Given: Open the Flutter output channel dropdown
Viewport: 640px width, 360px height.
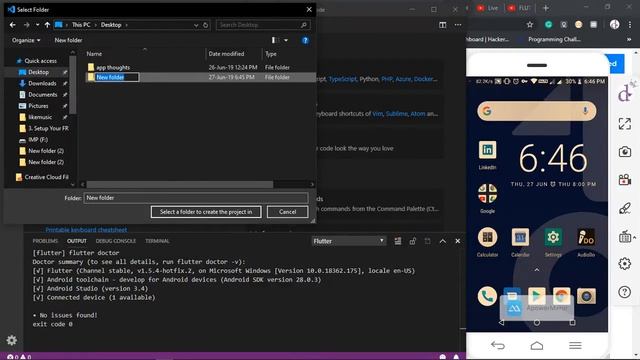Looking at the screenshot, I should [x=349, y=241].
